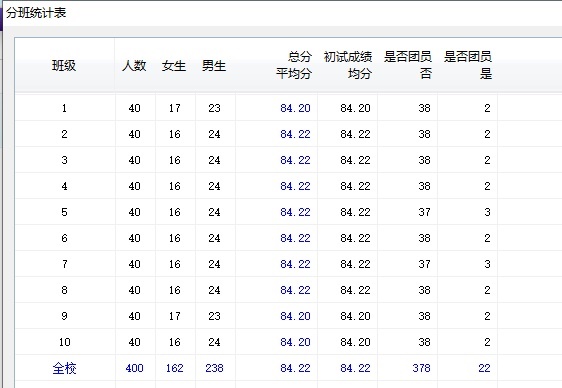Click class 9 girls count 17
This screenshot has height=388, width=562.
pos(175,316)
